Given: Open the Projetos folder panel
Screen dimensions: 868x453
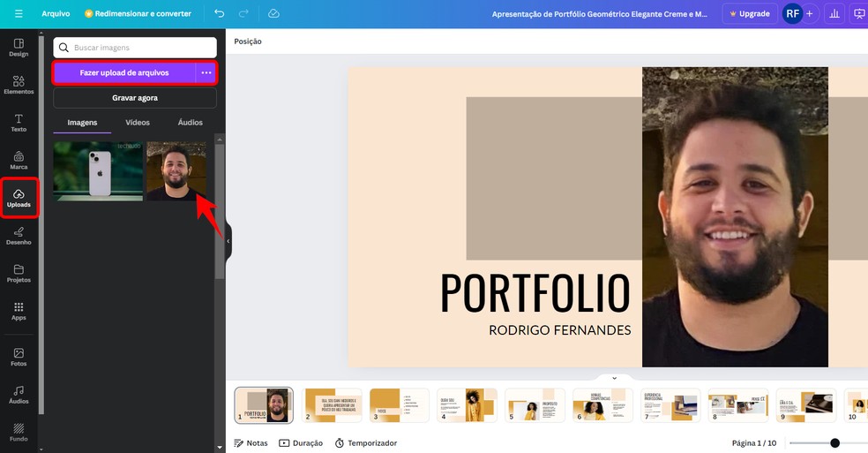Looking at the screenshot, I should click(19, 274).
